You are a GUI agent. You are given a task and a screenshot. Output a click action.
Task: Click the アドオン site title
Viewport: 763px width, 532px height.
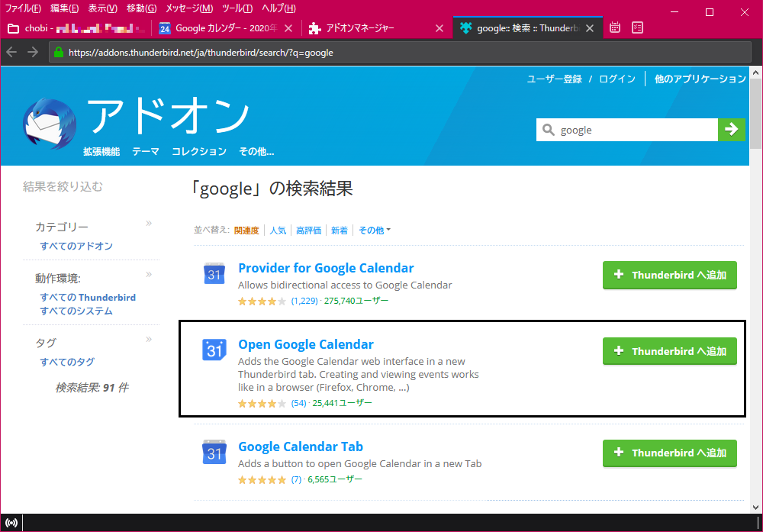pos(168,115)
